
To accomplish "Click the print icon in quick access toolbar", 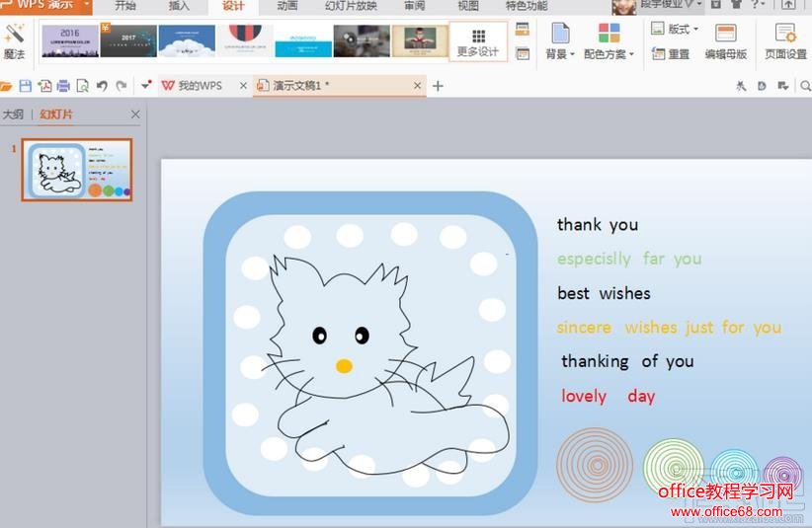I will pyautogui.click(x=63, y=86).
